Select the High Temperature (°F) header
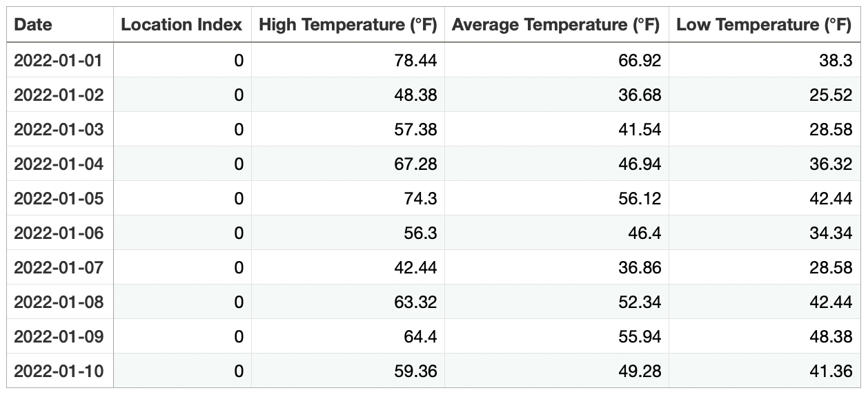This screenshot has height=395, width=868. pos(348,26)
